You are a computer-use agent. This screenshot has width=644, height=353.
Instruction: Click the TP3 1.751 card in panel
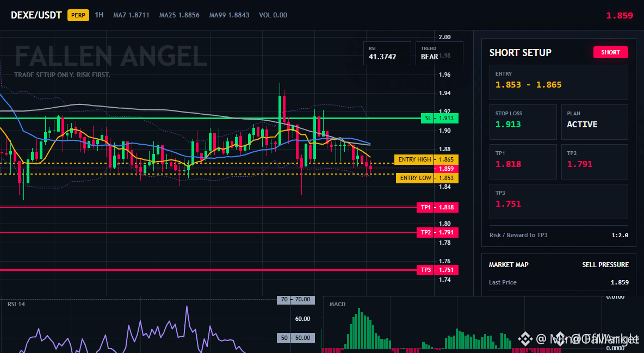559,201
